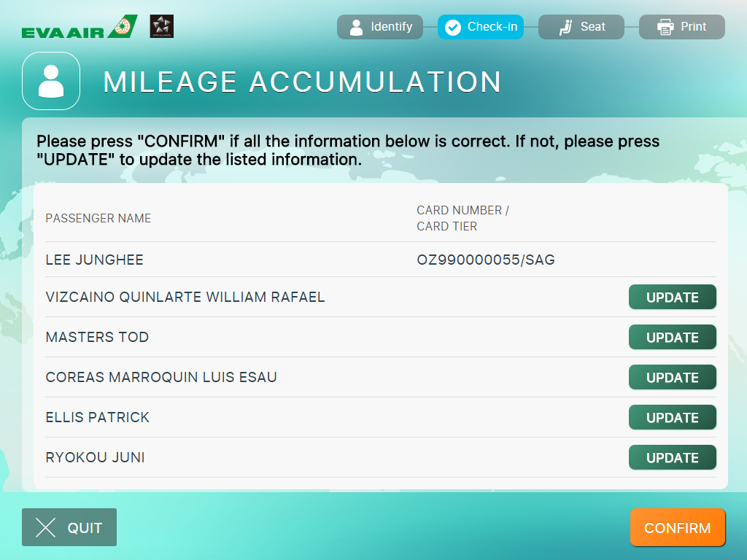Update mileage card for Masters Tod
This screenshot has width=747, height=560.
672,338
